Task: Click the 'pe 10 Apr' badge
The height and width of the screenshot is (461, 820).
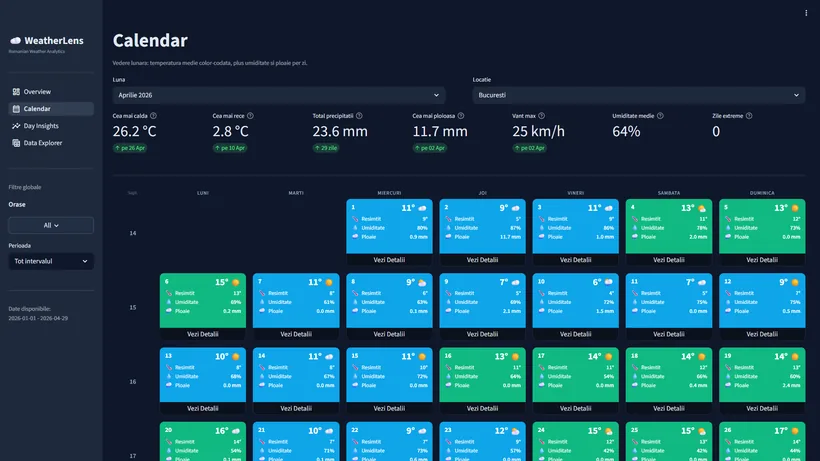Action: [x=230, y=148]
